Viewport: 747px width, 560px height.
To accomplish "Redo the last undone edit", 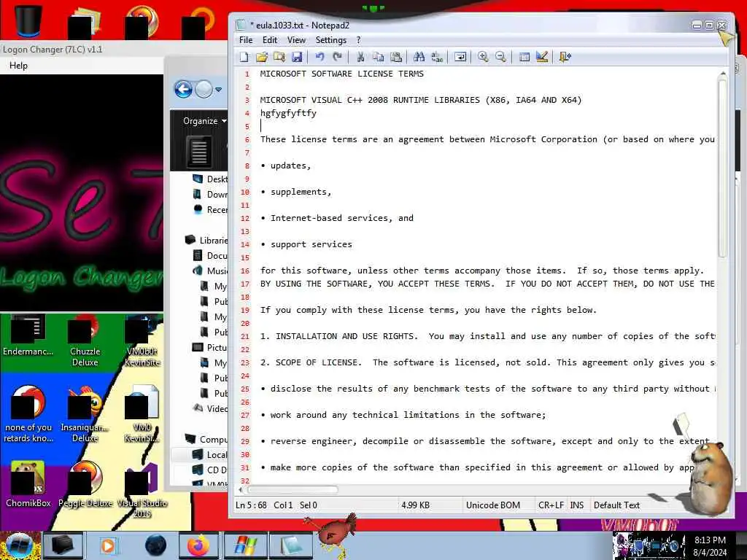I will [337, 57].
